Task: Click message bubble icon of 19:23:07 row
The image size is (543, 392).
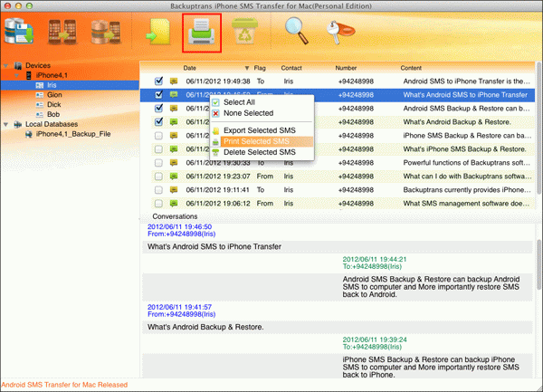Action: tap(174, 177)
